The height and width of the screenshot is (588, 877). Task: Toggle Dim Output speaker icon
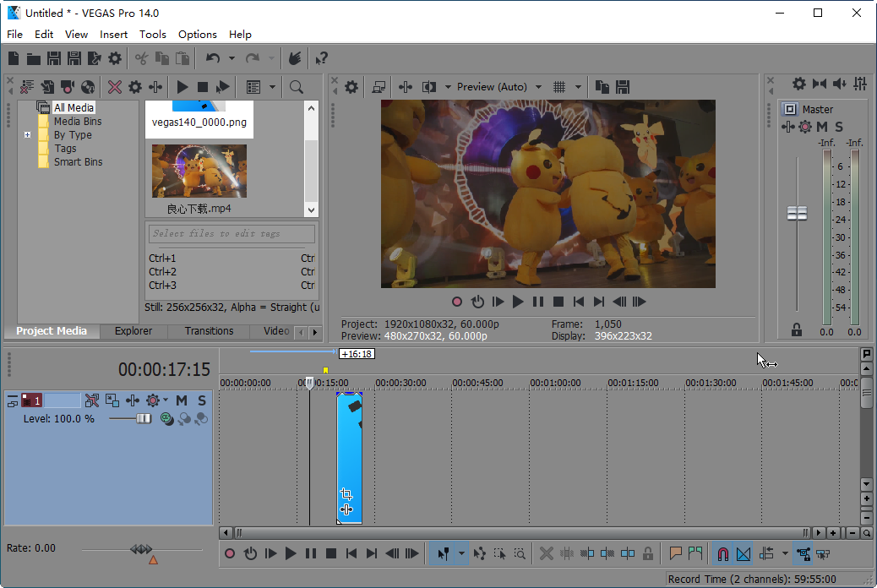[x=840, y=84]
